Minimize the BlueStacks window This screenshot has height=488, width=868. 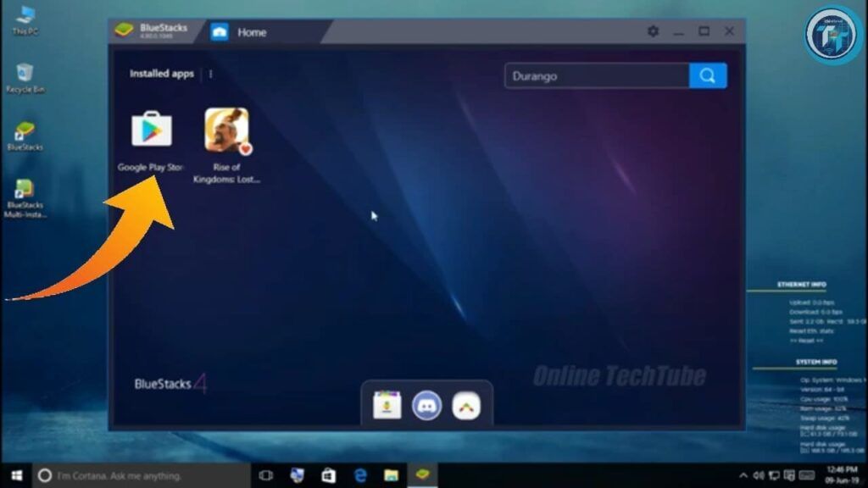tap(679, 32)
